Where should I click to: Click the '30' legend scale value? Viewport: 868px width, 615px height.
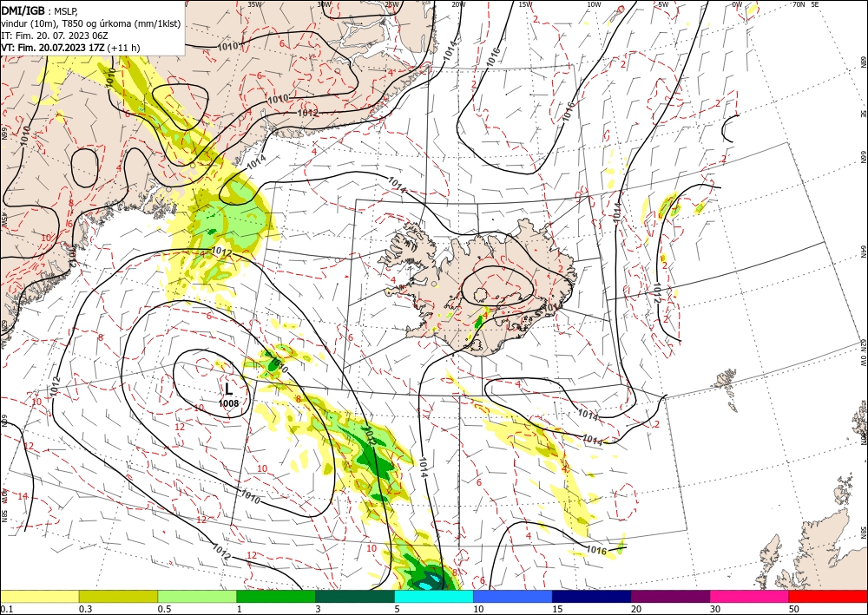[x=714, y=609]
